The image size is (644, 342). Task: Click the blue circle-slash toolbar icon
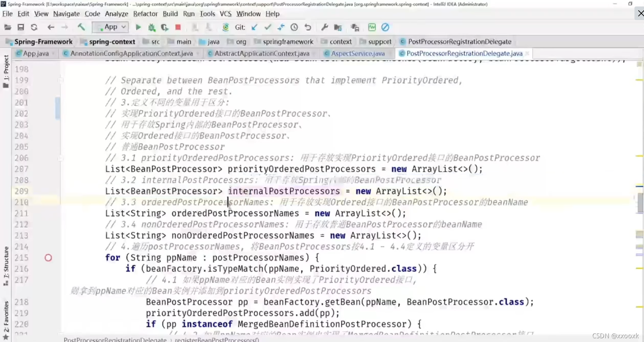coord(385,27)
